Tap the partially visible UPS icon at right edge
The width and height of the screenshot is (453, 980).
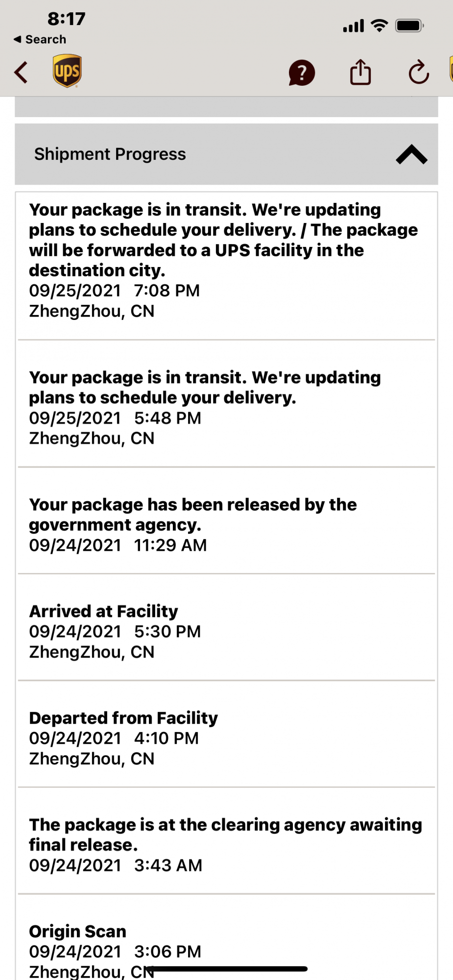click(x=451, y=69)
